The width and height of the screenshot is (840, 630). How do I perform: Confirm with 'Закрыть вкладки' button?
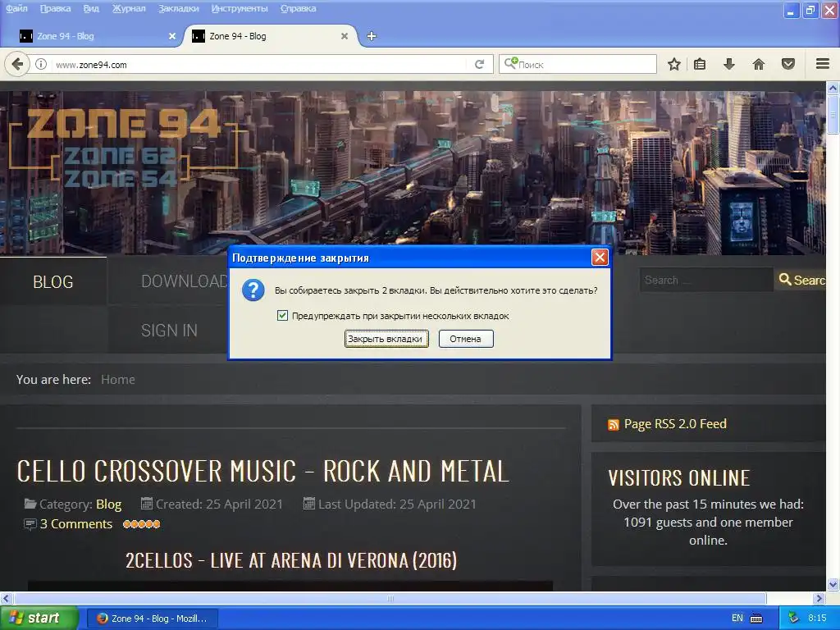click(x=386, y=339)
